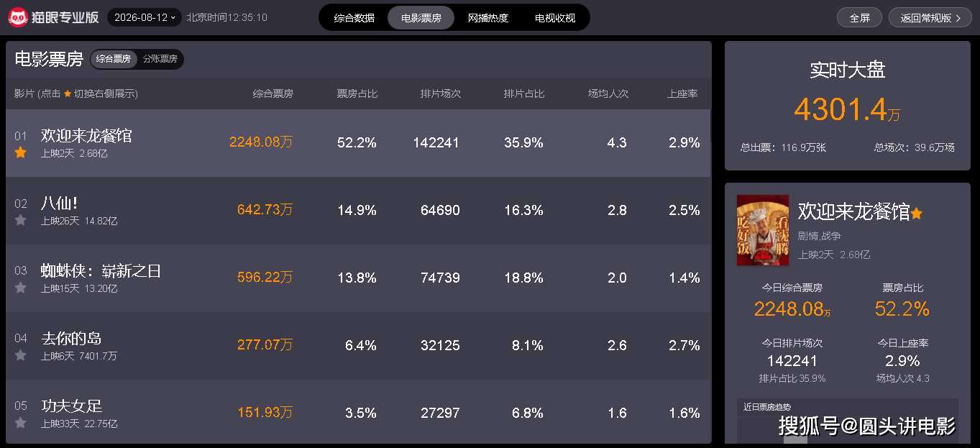Toggle the star for 欢迎来龙餐馆 row
The image size is (980, 448).
click(x=21, y=152)
